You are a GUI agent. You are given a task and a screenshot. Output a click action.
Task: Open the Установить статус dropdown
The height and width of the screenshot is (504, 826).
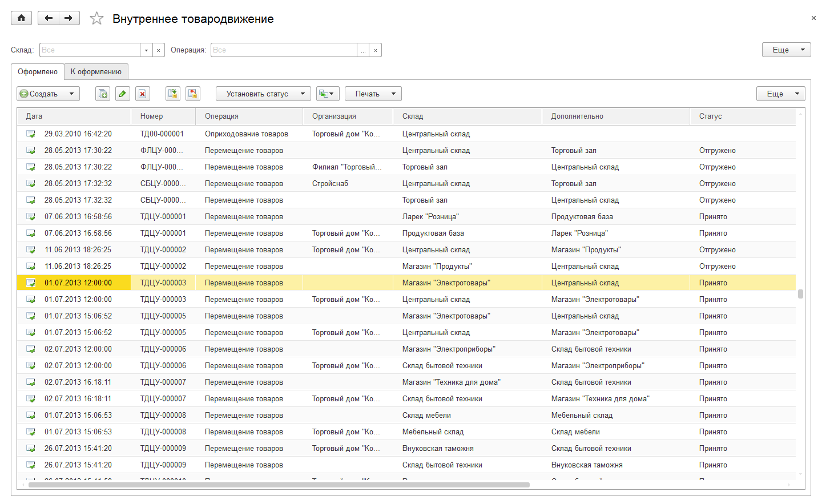point(263,94)
